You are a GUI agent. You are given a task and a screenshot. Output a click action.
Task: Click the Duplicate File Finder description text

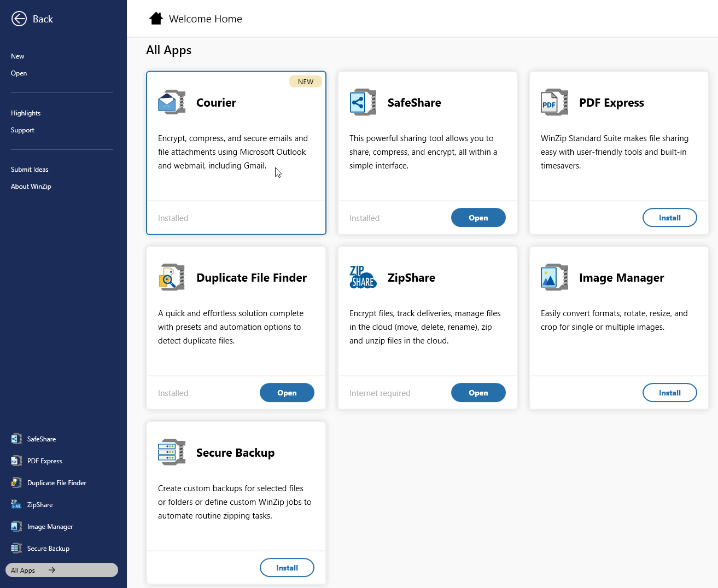pyautogui.click(x=231, y=327)
